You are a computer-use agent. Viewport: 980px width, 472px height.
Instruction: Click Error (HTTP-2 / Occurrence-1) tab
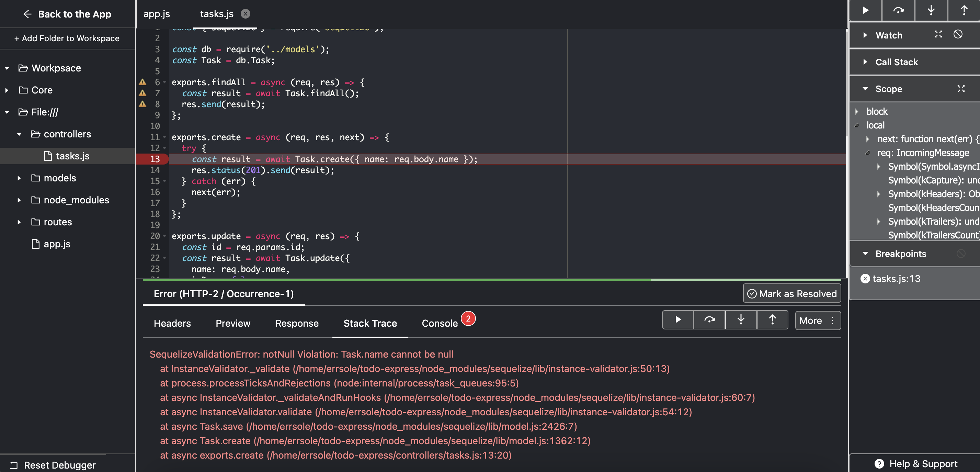224,294
